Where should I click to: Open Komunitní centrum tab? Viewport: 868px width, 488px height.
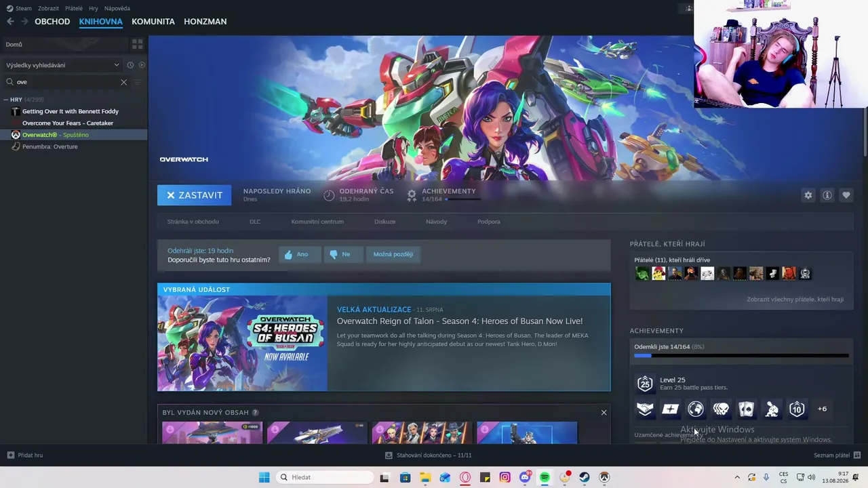(x=317, y=222)
